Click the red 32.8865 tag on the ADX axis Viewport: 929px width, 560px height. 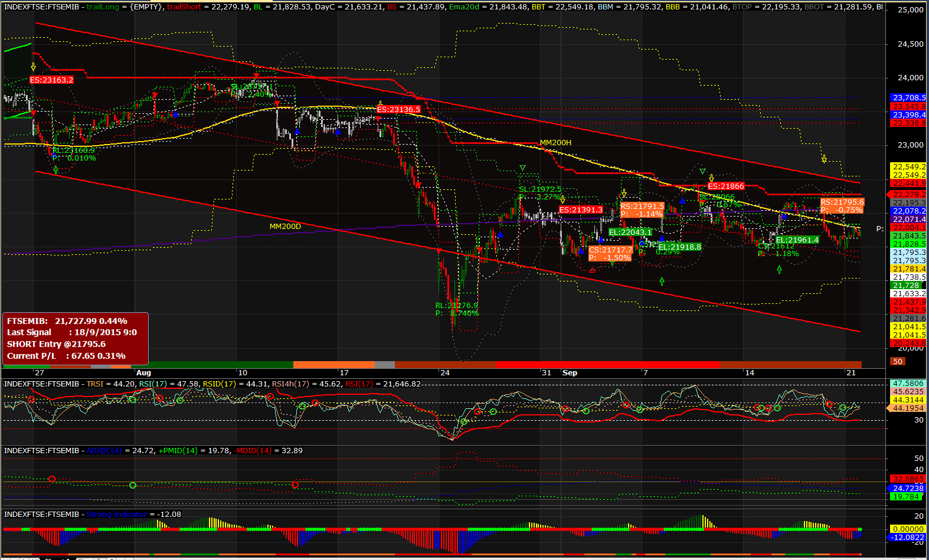[x=908, y=479]
